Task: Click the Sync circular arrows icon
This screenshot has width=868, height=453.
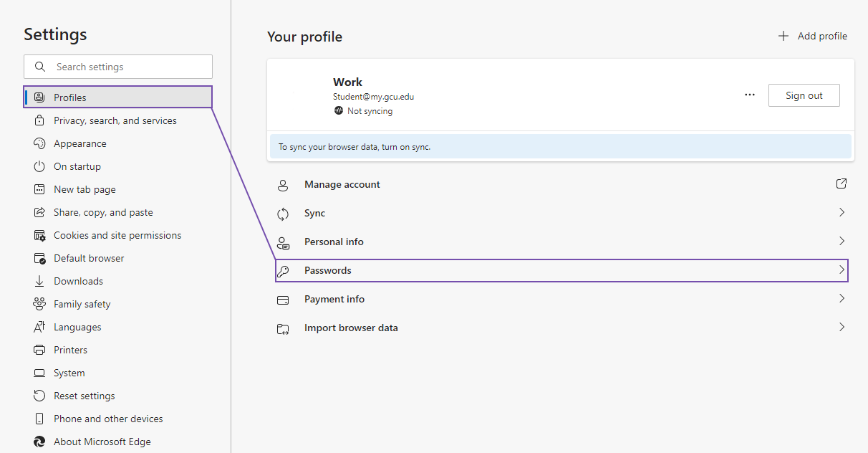Action: coord(283,214)
